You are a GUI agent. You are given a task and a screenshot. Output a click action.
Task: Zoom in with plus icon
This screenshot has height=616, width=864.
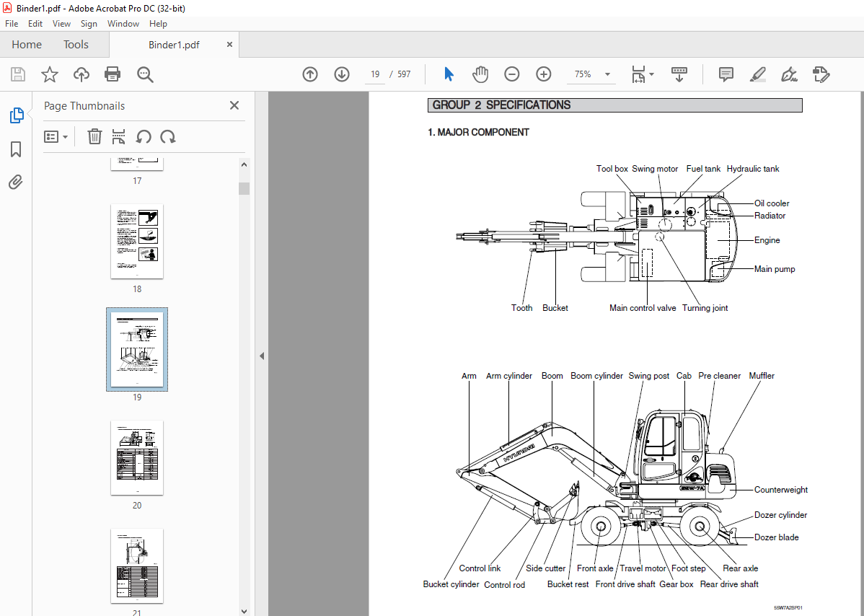[x=544, y=74]
